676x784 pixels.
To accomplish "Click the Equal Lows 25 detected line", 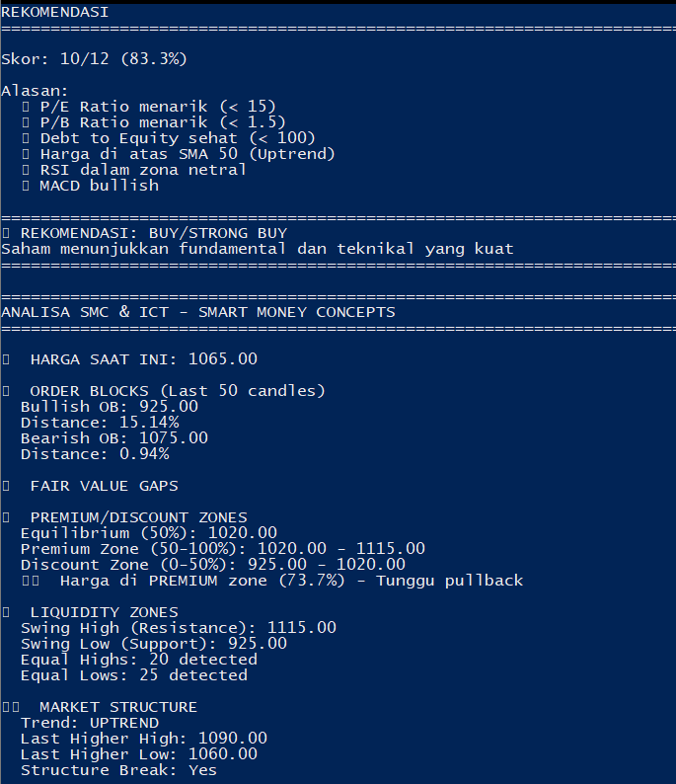I will [x=133, y=675].
